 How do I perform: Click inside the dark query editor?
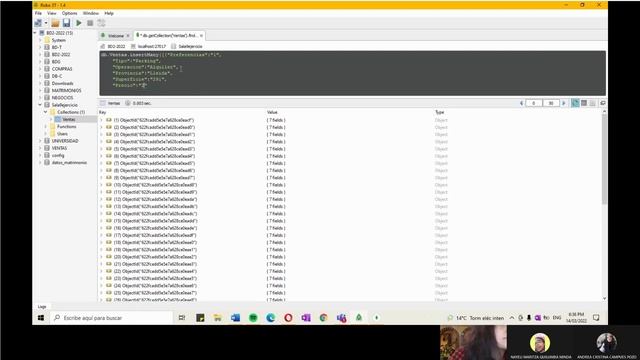(x=352, y=73)
